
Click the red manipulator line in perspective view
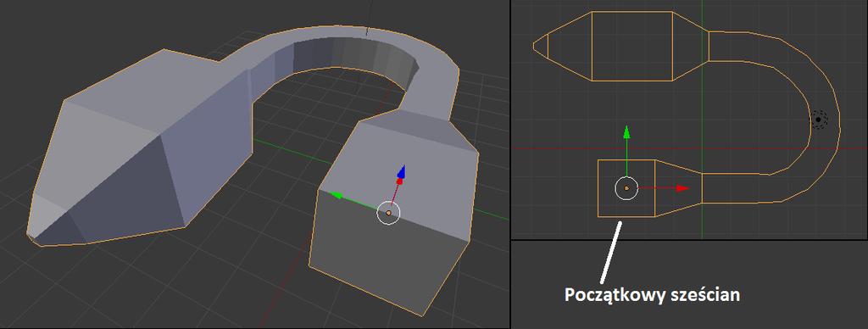click(394, 196)
